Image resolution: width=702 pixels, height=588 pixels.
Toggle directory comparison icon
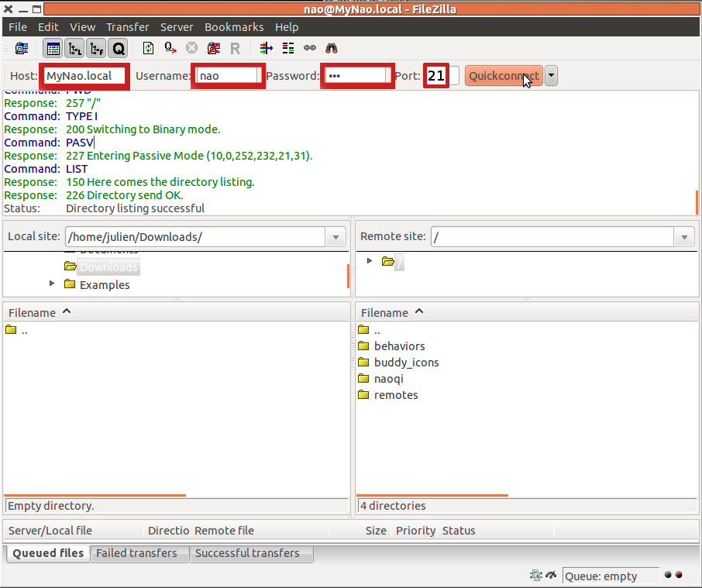pyautogui.click(x=288, y=48)
